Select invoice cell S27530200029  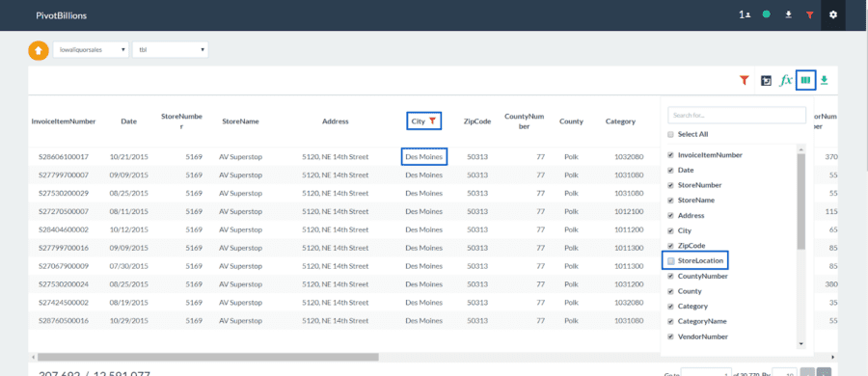[64, 193]
